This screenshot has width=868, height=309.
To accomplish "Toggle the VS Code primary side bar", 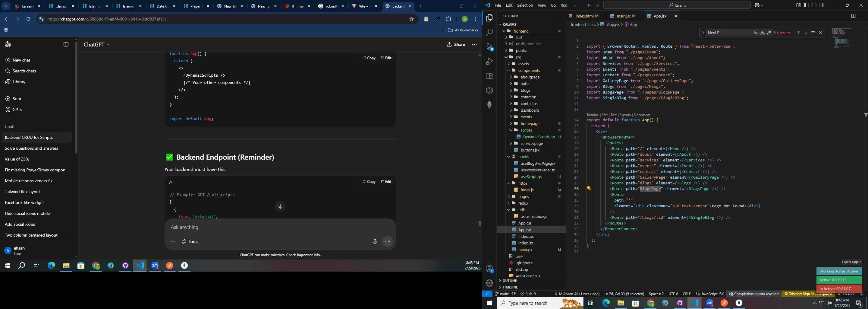I will coord(806,5).
